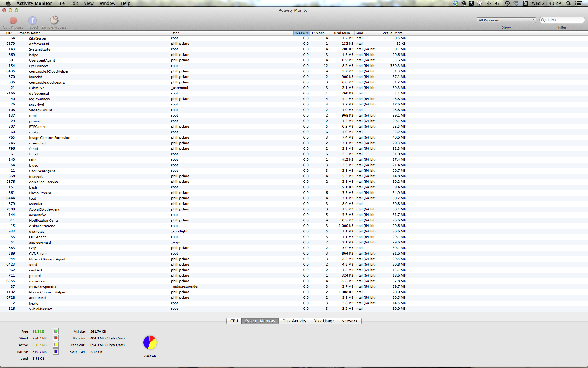Sort by the Threads column header
This screenshot has width=588, height=368.
(x=319, y=33)
